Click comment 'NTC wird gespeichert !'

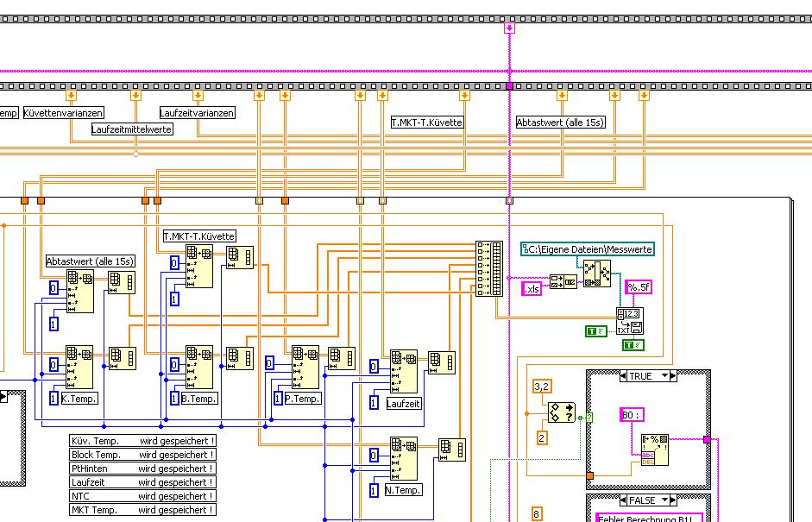pyautogui.click(x=143, y=496)
